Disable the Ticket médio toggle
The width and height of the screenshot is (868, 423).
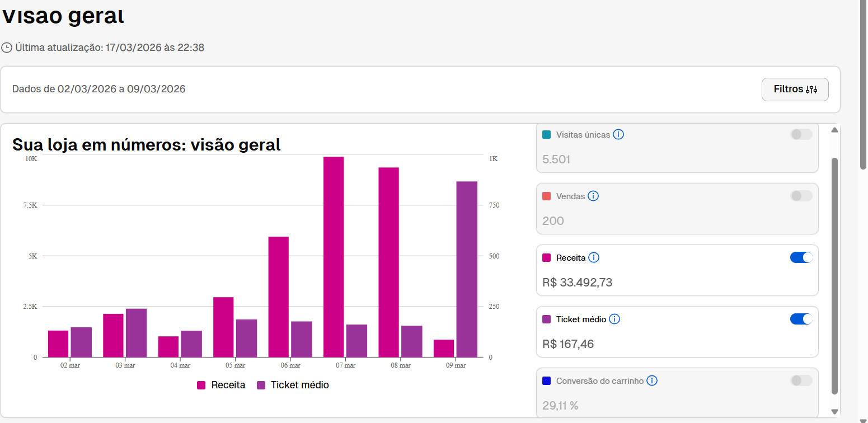tap(801, 319)
